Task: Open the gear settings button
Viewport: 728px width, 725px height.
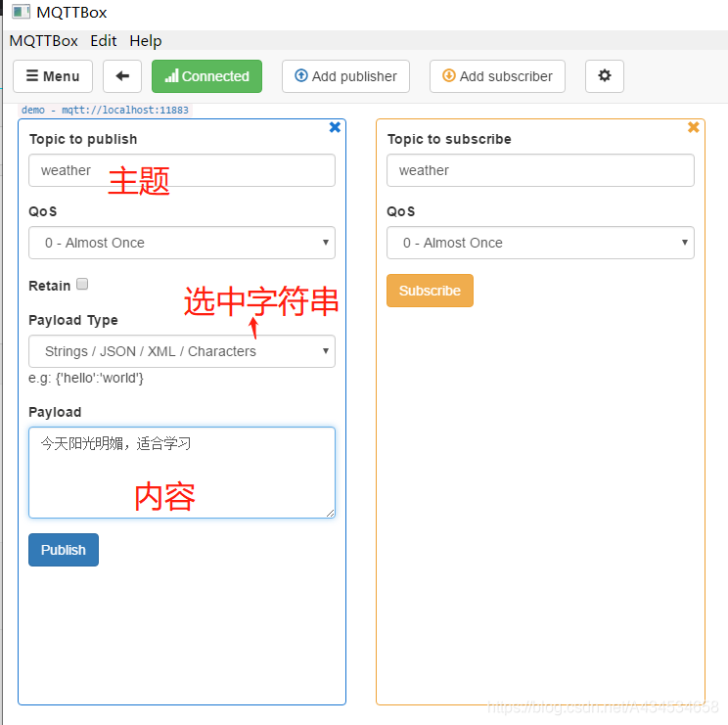Action: coord(604,76)
